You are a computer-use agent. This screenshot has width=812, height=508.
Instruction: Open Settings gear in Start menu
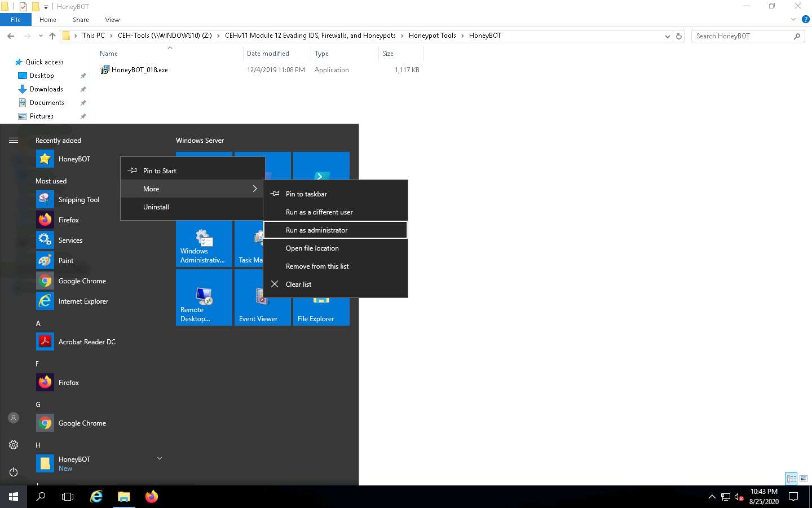pyautogui.click(x=14, y=445)
